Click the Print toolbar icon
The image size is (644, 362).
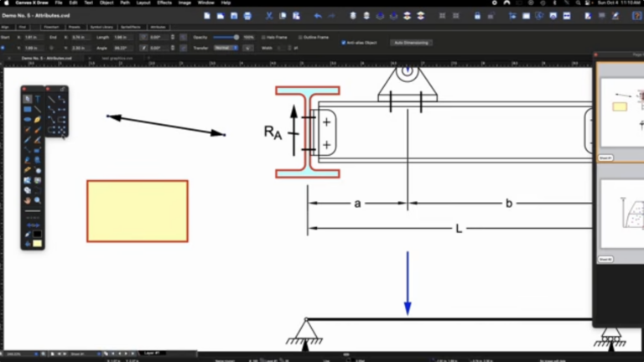(x=247, y=16)
